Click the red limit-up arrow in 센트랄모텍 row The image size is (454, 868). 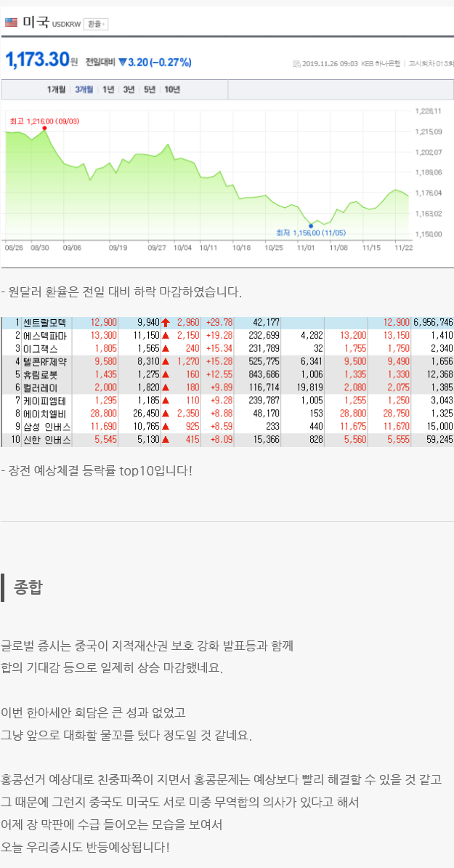point(166,322)
